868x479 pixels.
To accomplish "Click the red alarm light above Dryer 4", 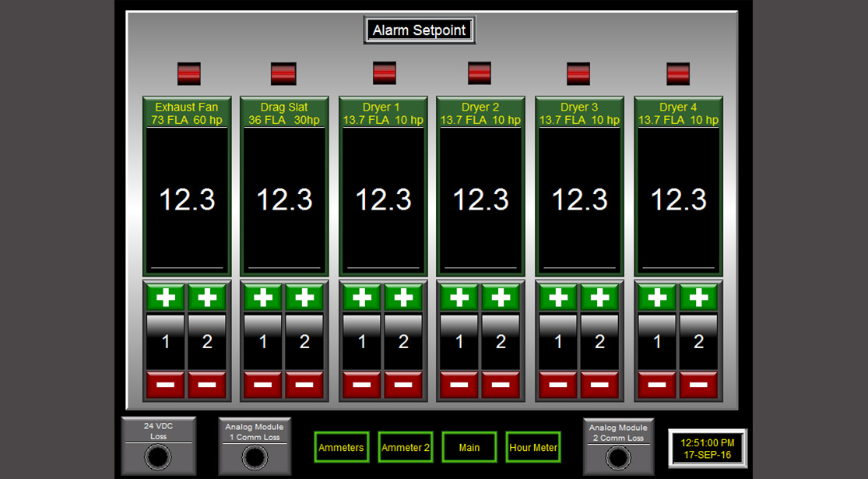I will [x=678, y=74].
